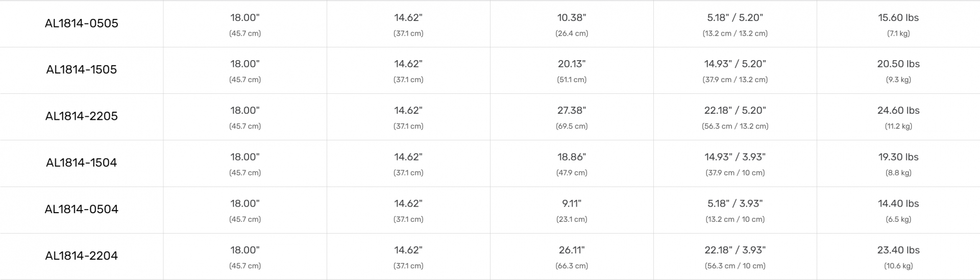Image resolution: width=980 pixels, height=280 pixels.
Task: Click the 24.60 lbs weight
Action: (x=898, y=111)
